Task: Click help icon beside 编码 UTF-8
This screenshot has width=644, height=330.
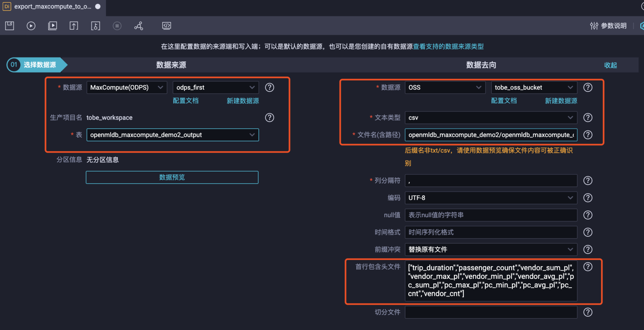Action: click(x=588, y=197)
